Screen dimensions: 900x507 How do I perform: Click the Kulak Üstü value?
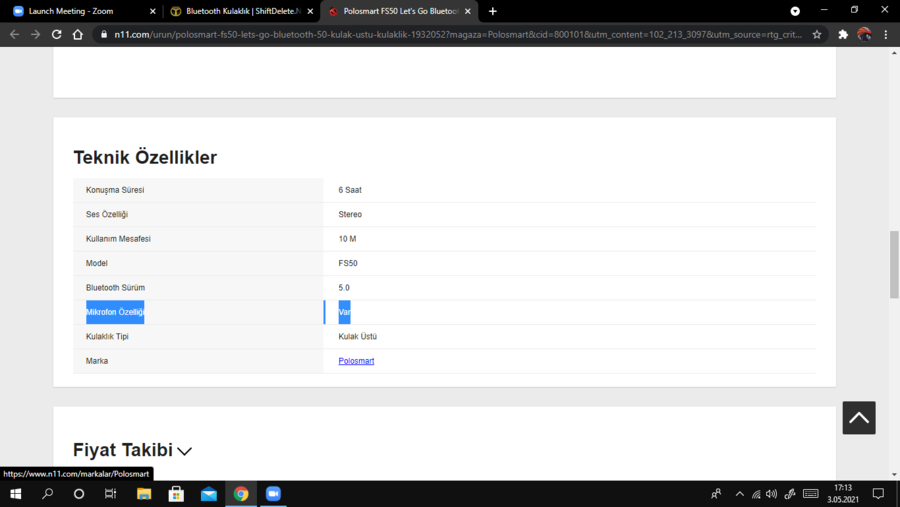coord(357,336)
